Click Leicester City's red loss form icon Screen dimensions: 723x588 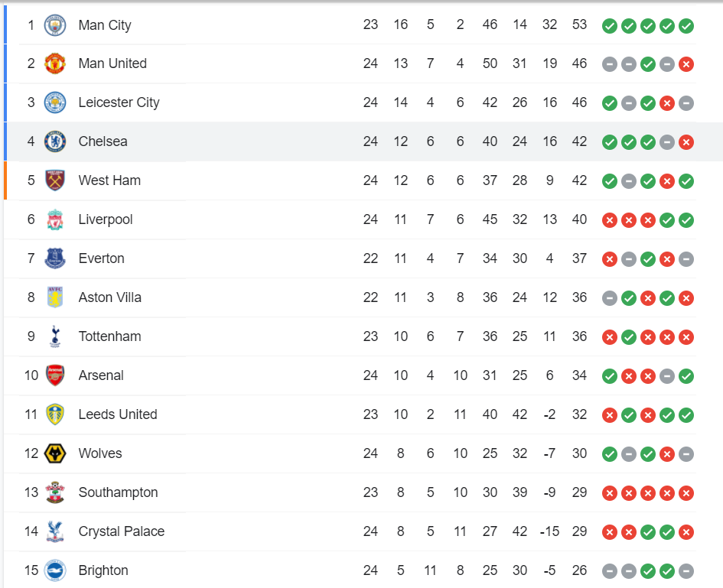coord(667,103)
